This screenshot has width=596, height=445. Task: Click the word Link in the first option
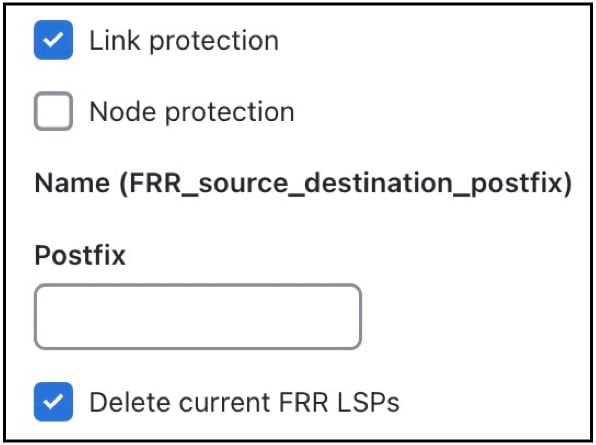(114, 40)
